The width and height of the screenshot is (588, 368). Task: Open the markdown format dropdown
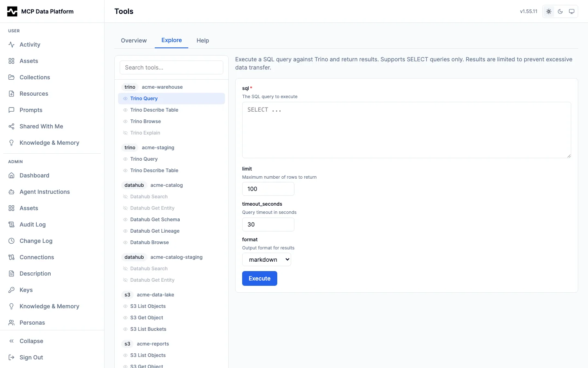(x=267, y=260)
